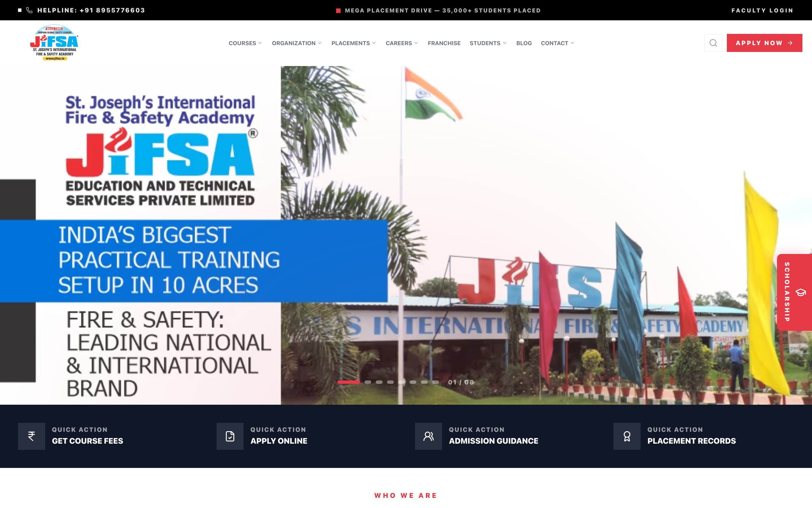The width and height of the screenshot is (812, 508).
Task: Select the active first slide indicator
Action: (x=348, y=382)
